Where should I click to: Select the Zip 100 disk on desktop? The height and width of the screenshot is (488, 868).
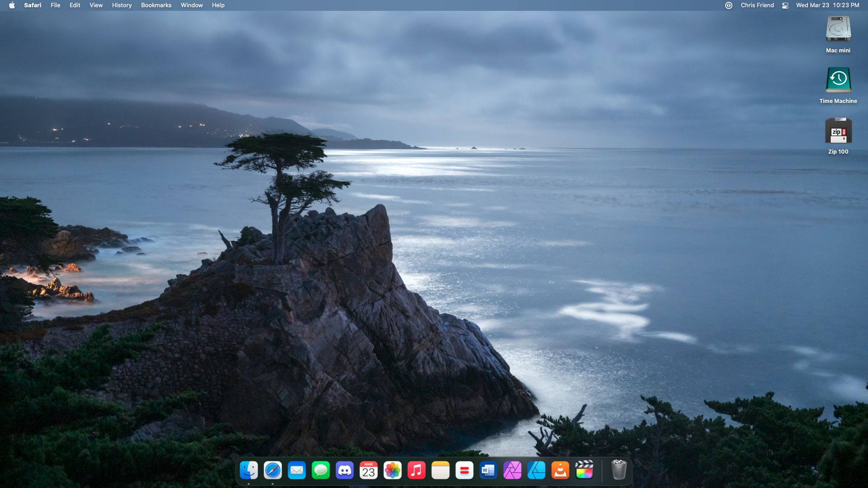click(x=838, y=132)
